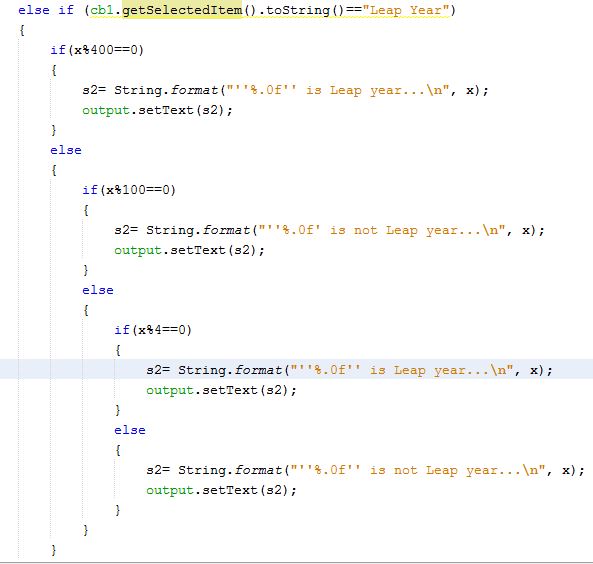Click the "else if" keywords on the top line
Viewport: 593px width, 564px height.
coord(46,10)
